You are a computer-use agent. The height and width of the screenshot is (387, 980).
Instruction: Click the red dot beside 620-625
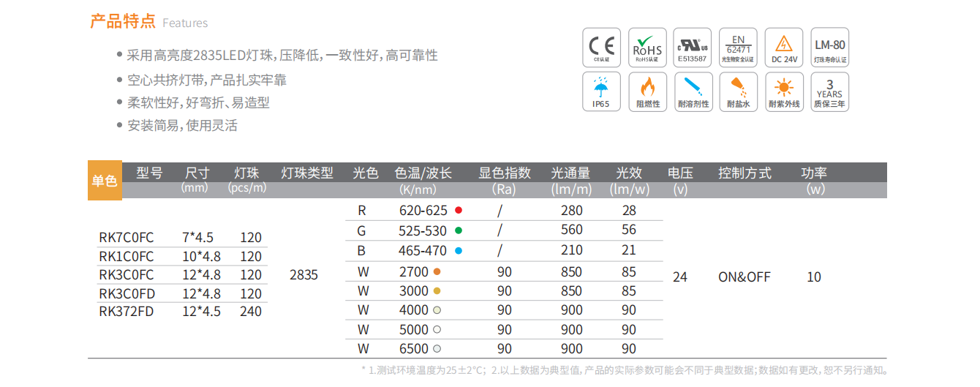459,211
